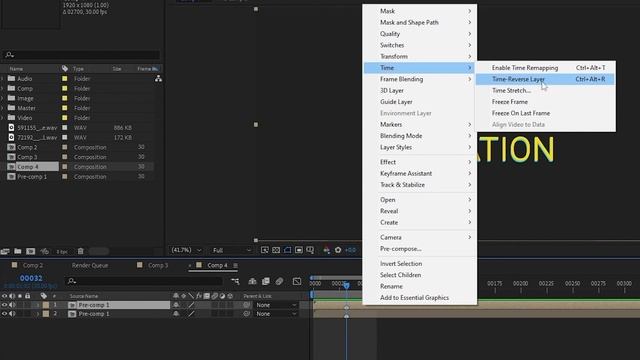The image size is (640, 360).
Task: Choose Time-Reverse Layer from submenu
Action: coord(545,79)
